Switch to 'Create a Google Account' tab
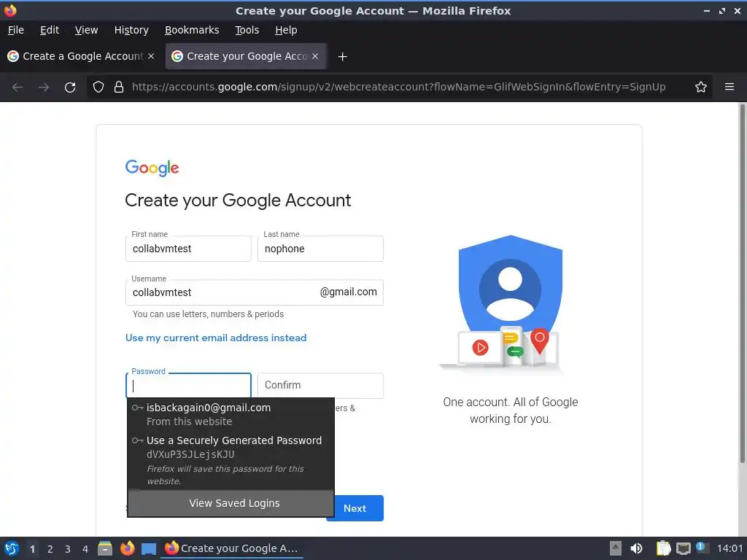This screenshot has width=747, height=560. click(x=81, y=56)
